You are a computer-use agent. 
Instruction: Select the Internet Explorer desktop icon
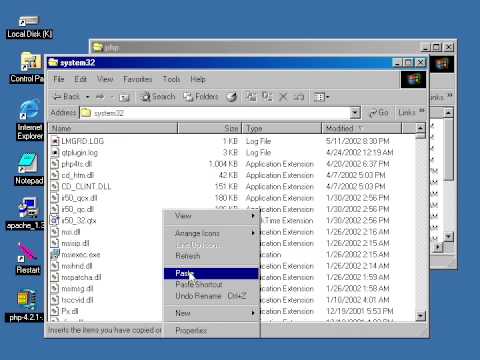tap(30, 120)
